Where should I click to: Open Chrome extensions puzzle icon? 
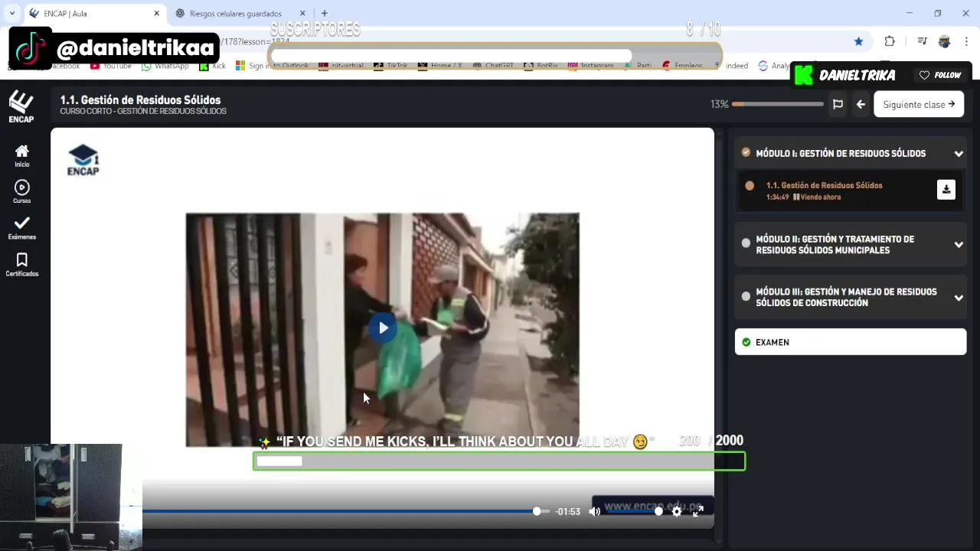click(x=890, y=41)
